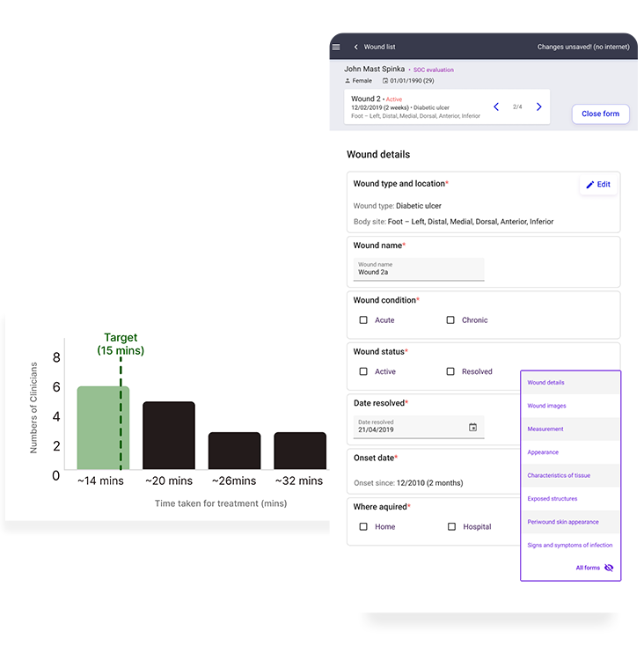Viewport: 644px width, 653px height.
Task: Select Appearance in forms menu
Action: click(570, 452)
